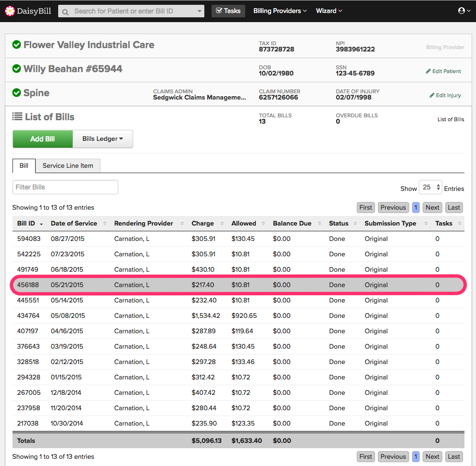The height and width of the screenshot is (466, 476).
Task: Click the bottom First pagination button
Action: pyautogui.click(x=365, y=456)
